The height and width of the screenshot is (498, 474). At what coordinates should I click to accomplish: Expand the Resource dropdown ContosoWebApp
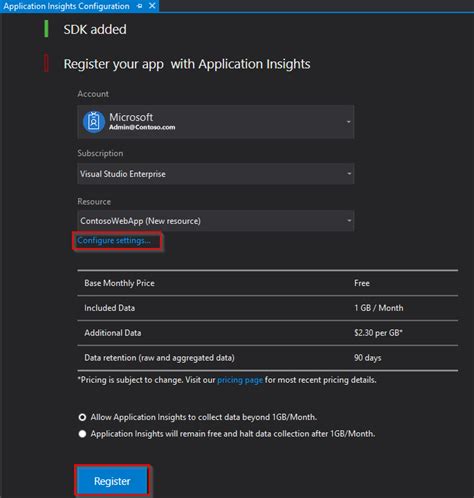pyautogui.click(x=215, y=221)
